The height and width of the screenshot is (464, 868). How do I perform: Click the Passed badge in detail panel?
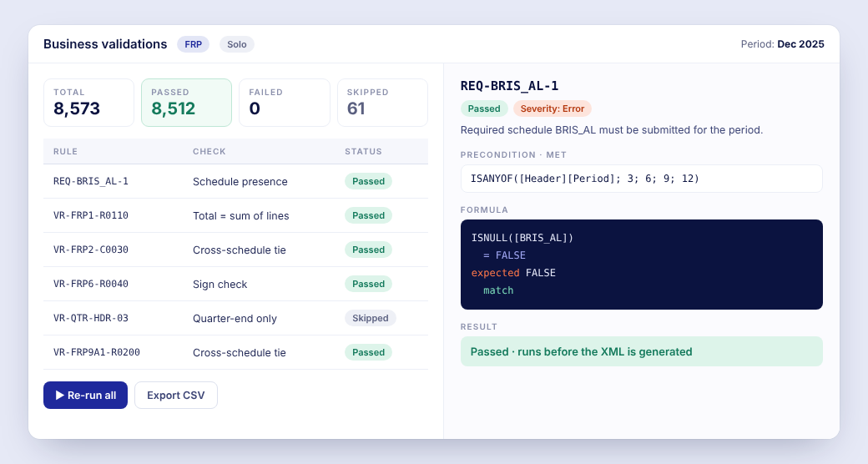tap(484, 108)
